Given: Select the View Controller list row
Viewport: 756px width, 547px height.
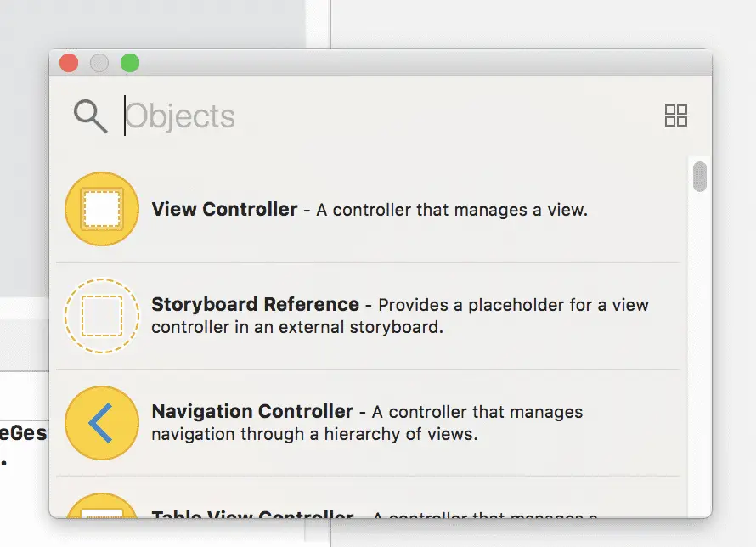Looking at the screenshot, I should coord(368,209).
